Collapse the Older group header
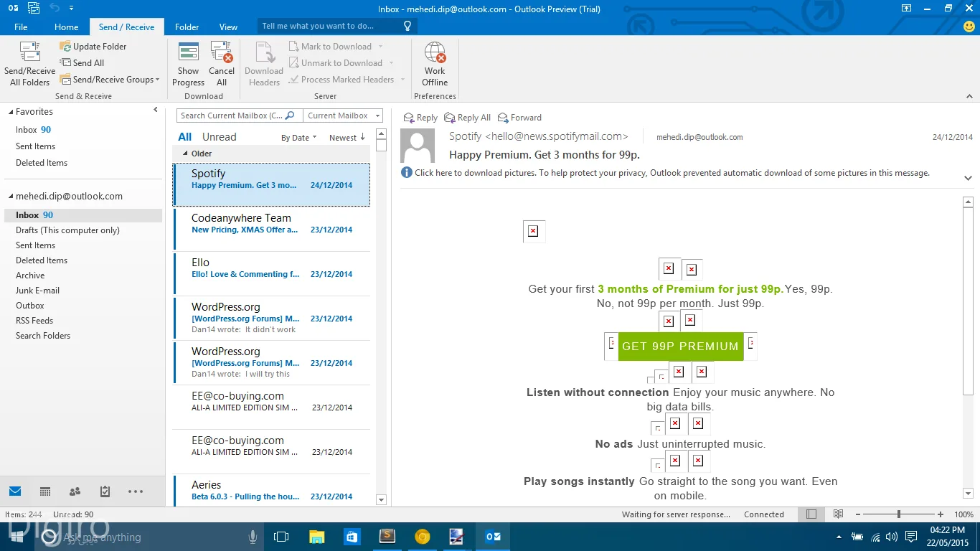This screenshot has width=980, height=551. tap(185, 154)
